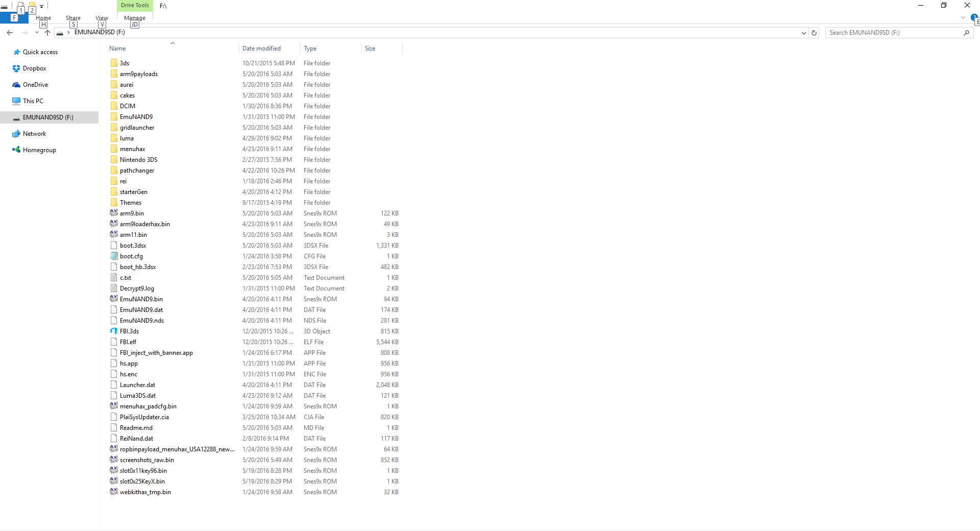Select c.txt text document icon
This screenshot has width=980, height=531.
point(114,278)
